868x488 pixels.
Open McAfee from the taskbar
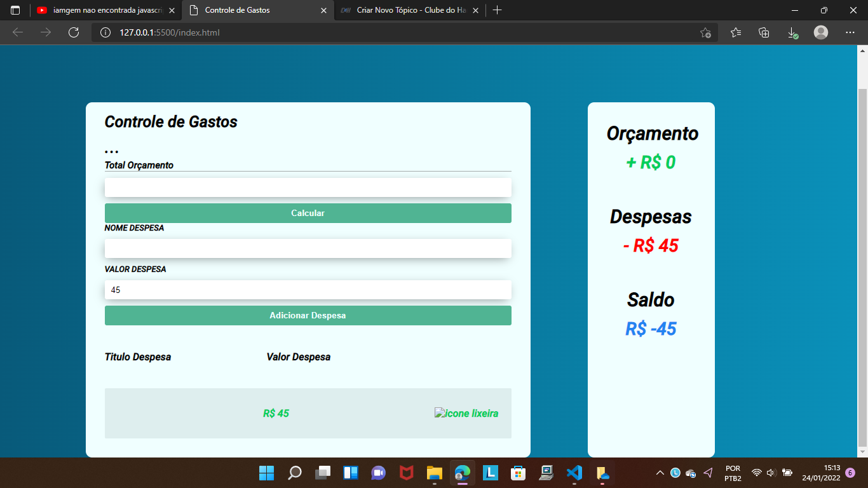pyautogui.click(x=407, y=473)
